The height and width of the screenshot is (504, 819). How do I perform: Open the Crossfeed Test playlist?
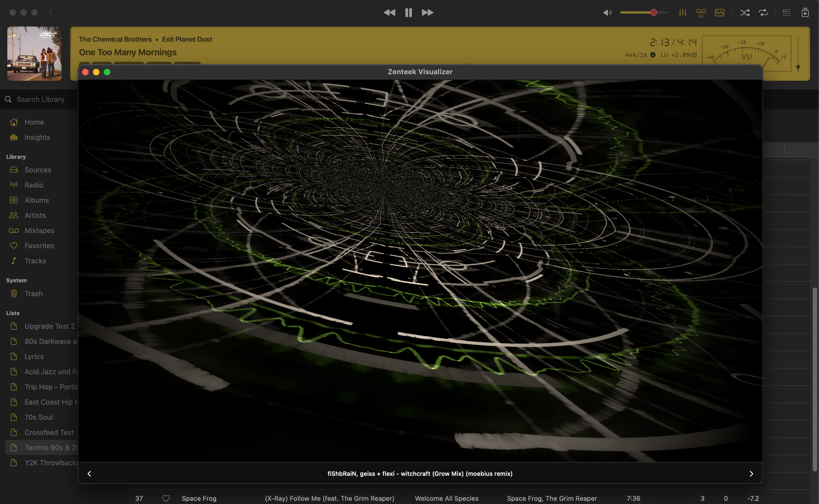49,432
